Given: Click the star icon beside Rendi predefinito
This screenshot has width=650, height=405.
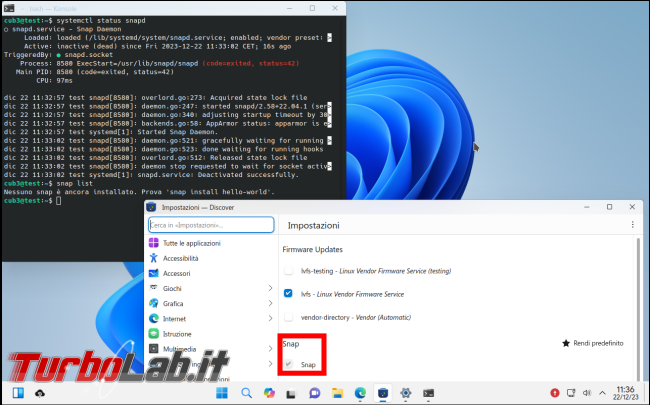Looking at the screenshot, I should [x=566, y=343].
